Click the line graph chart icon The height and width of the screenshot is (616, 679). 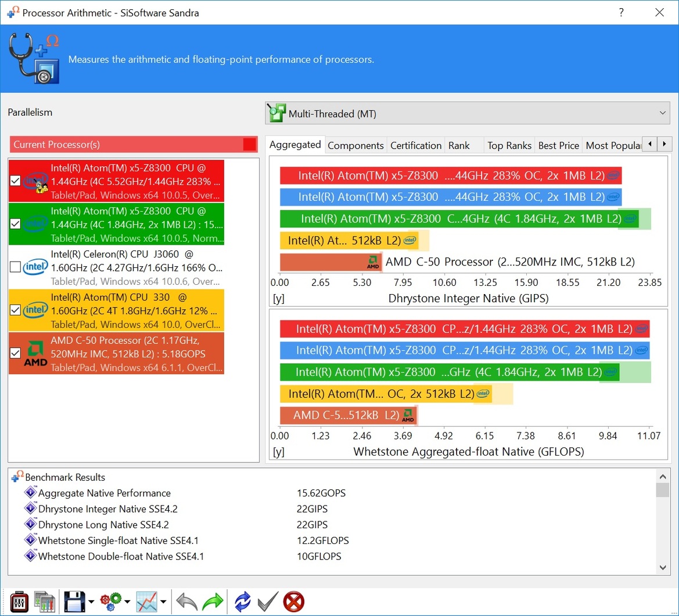pyautogui.click(x=147, y=601)
